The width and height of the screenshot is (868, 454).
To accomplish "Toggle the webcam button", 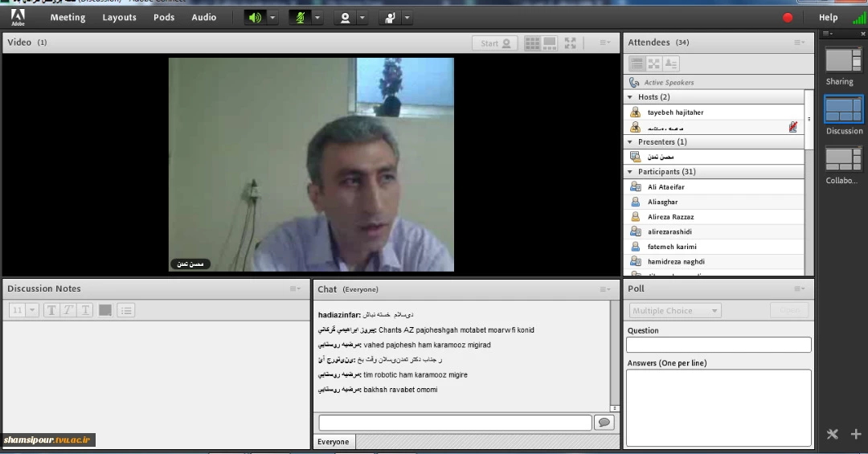I will [345, 18].
